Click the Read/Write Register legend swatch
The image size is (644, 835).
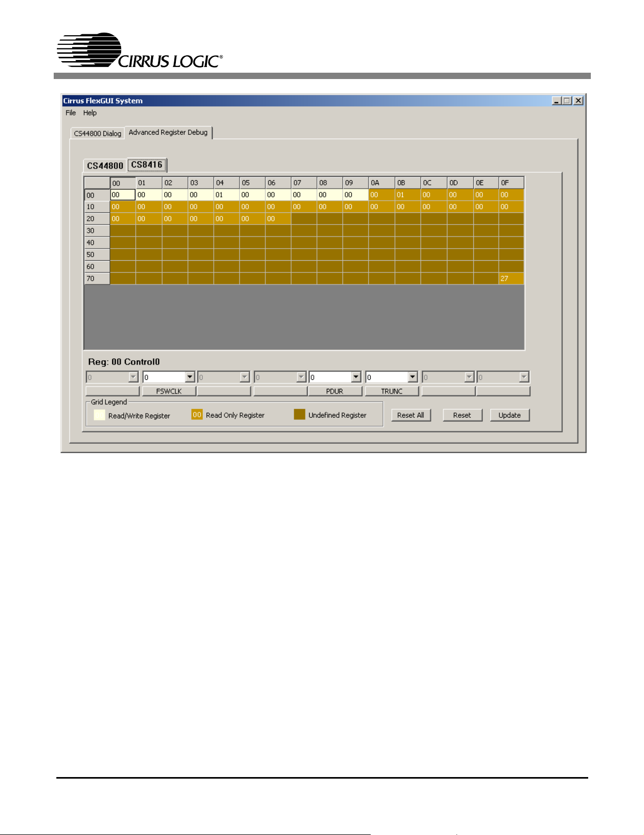tap(100, 415)
